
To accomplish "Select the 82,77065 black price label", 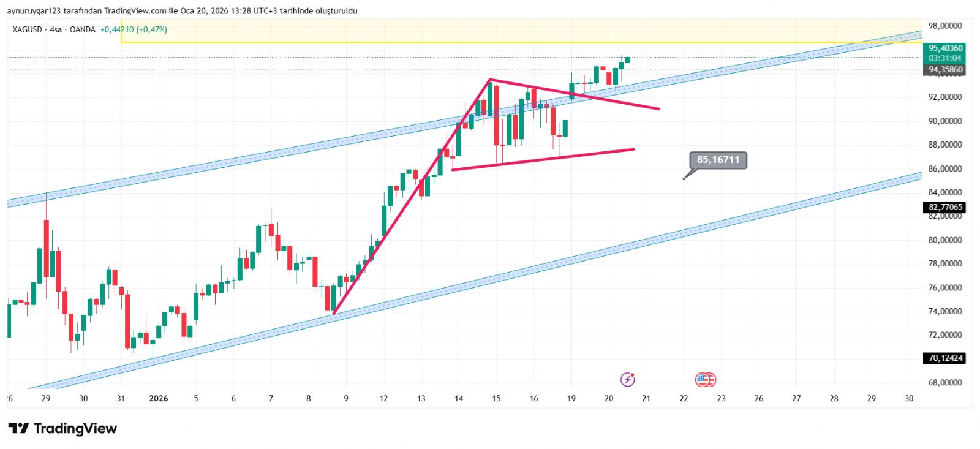I will tap(945, 208).
